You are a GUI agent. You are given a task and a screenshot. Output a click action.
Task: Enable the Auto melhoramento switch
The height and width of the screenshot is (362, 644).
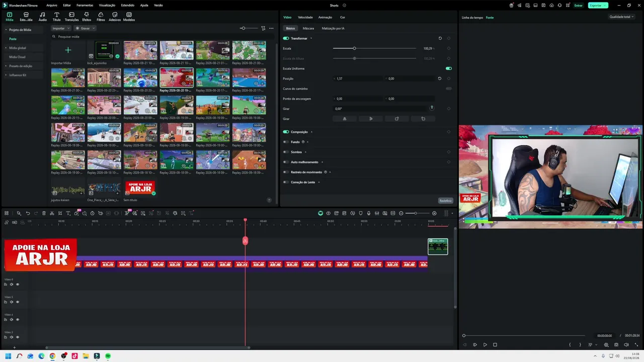coord(286,162)
